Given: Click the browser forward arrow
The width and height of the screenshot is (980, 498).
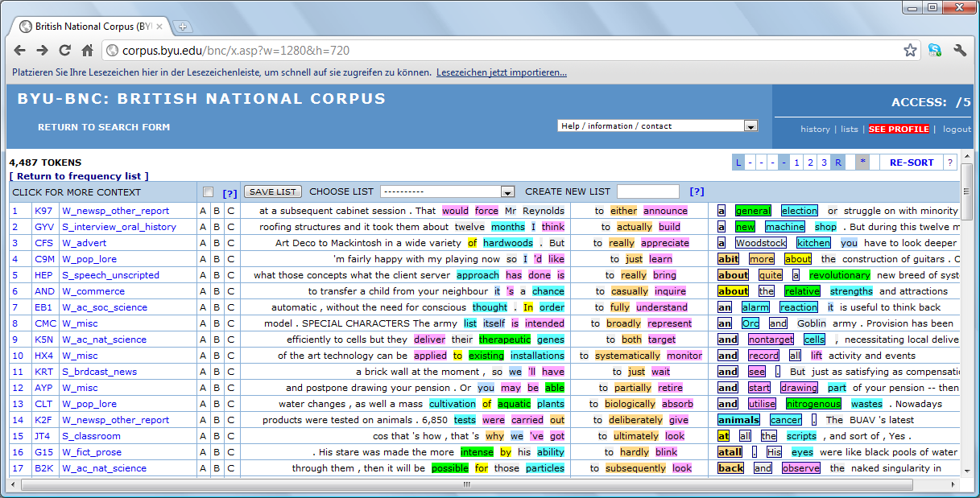Looking at the screenshot, I should click(x=43, y=51).
